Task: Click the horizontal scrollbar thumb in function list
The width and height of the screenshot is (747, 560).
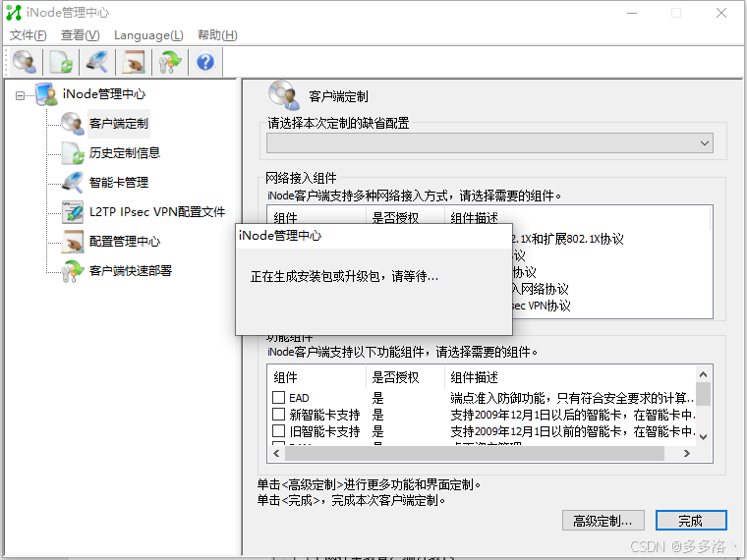Action: [475, 453]
